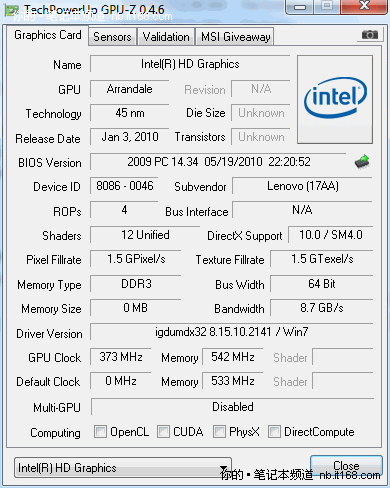Click the GPU field showing Arrandale
The width and height of the screenshot is (390, 488).
(129, 89)
